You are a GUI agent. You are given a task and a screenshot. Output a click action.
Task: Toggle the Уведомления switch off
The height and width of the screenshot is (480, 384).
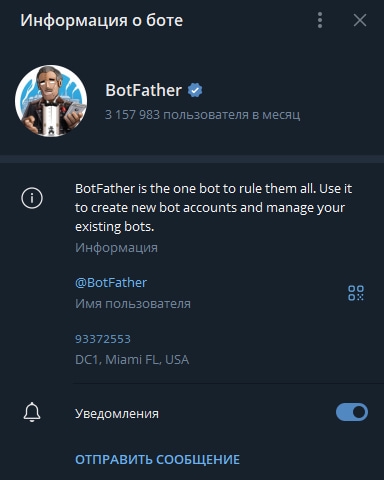pyautogui.click(x=352, y=413)
